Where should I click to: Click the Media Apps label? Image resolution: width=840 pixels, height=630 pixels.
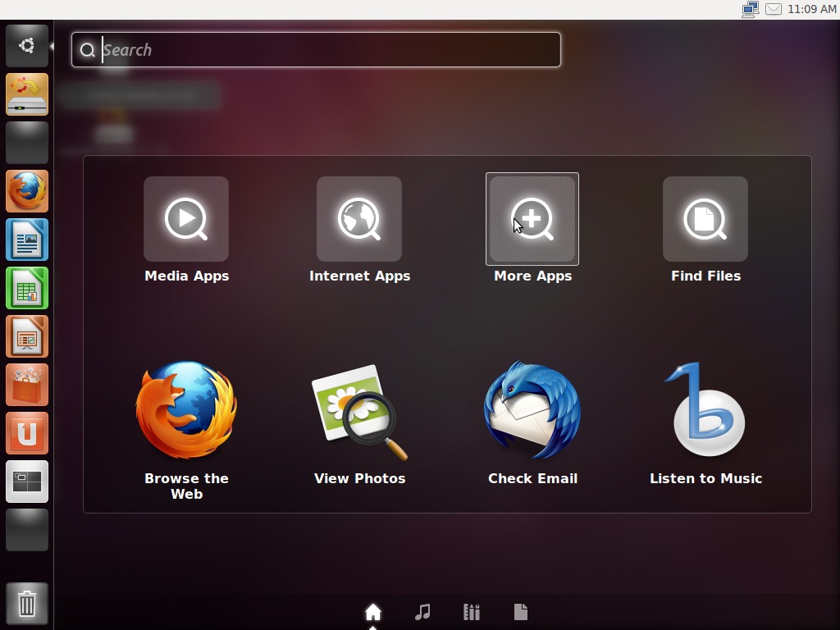click(x=186, y=276)
